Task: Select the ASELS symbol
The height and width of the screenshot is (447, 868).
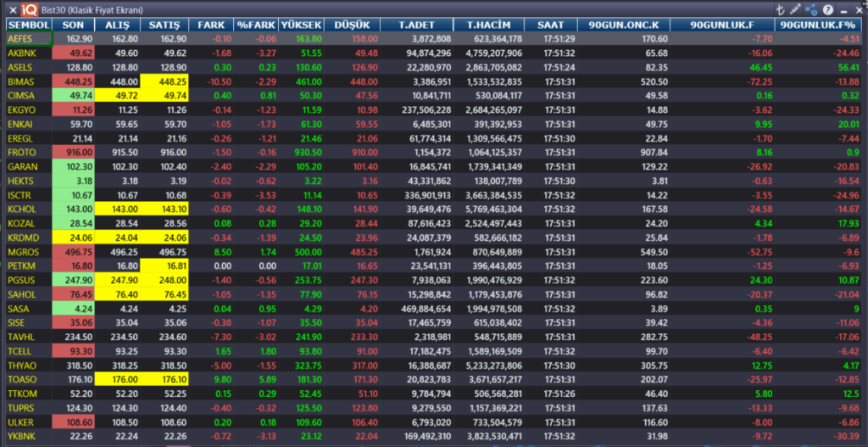Action: 20,68
